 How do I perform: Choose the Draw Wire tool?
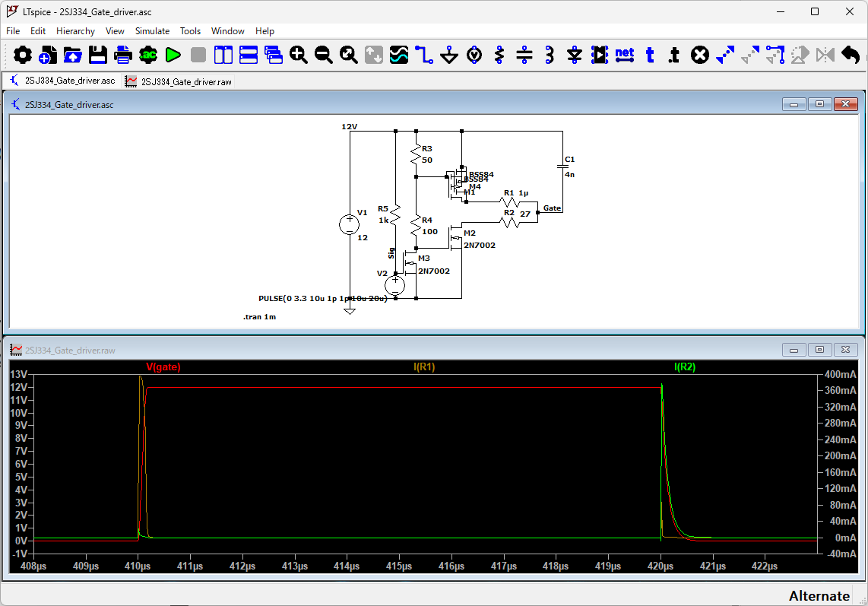pyautogui.click(x=423, y=55)
